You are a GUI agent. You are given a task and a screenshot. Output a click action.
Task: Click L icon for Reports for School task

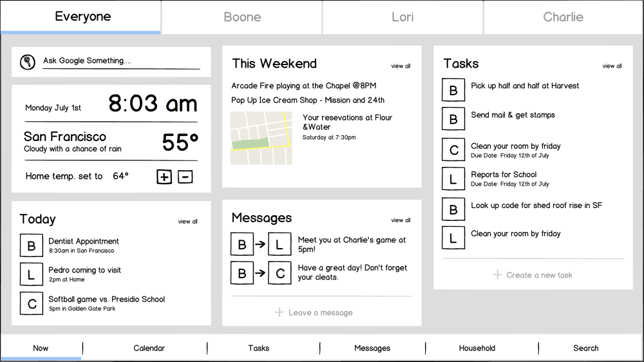[x=453, y=179]
